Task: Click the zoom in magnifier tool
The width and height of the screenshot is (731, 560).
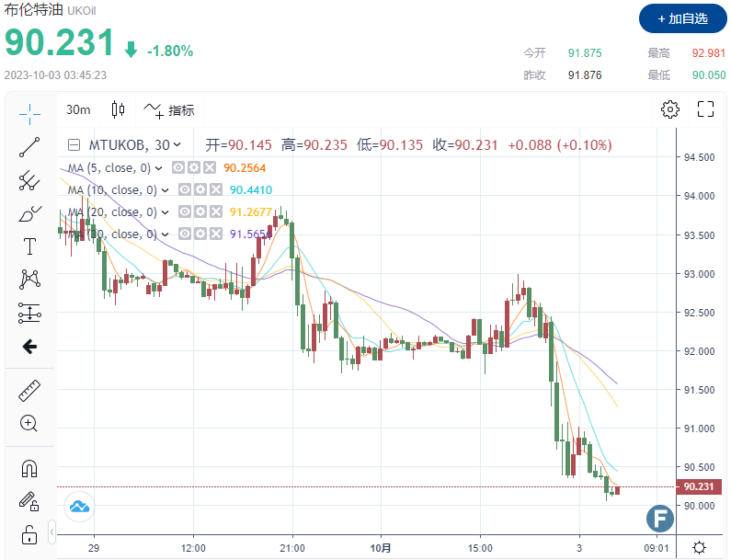Action: pos(29,424)
